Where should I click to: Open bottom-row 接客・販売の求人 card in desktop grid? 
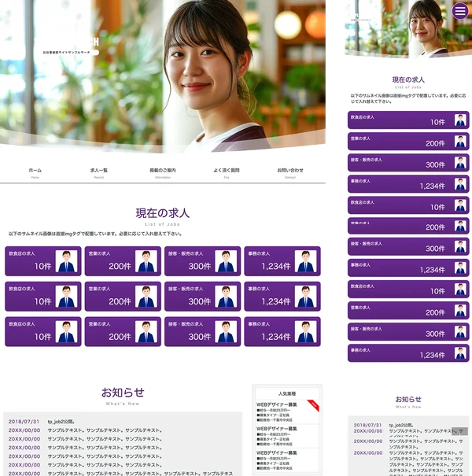point(203,331)
